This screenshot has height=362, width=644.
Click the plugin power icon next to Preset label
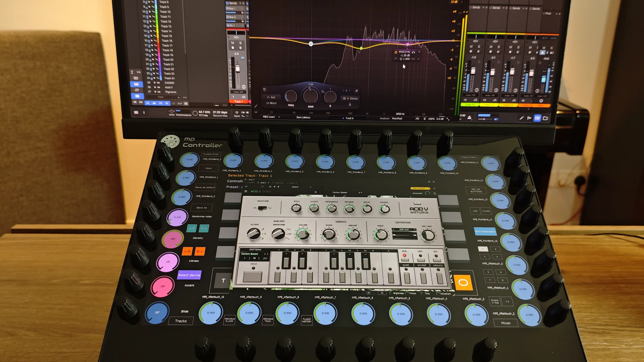(246, 187)
